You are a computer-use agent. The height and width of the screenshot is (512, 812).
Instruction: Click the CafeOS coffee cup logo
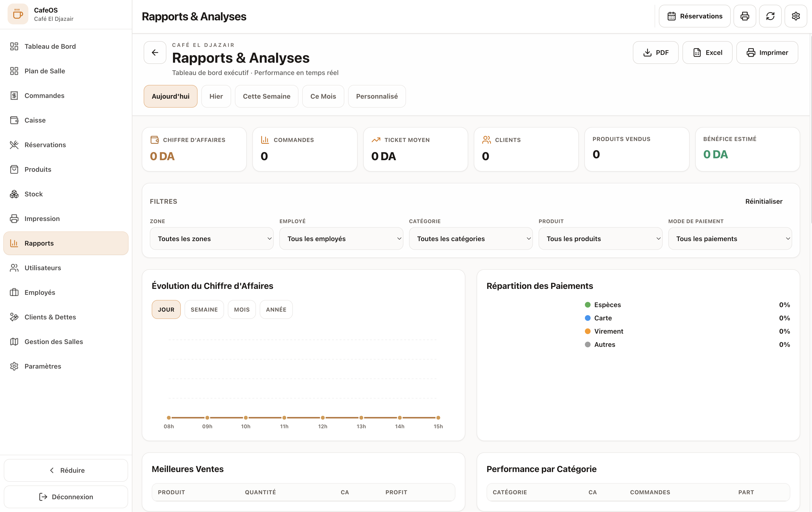tap(18, 14)
